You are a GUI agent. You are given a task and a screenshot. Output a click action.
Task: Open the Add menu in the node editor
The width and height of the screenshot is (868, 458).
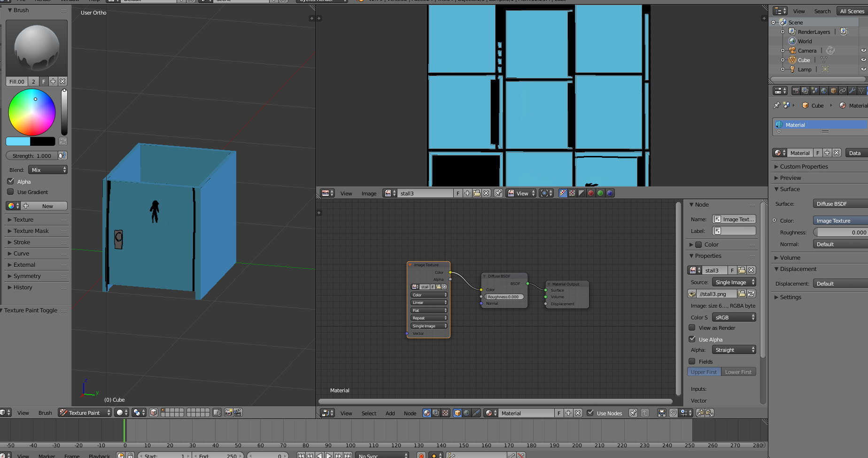(390, 413)
